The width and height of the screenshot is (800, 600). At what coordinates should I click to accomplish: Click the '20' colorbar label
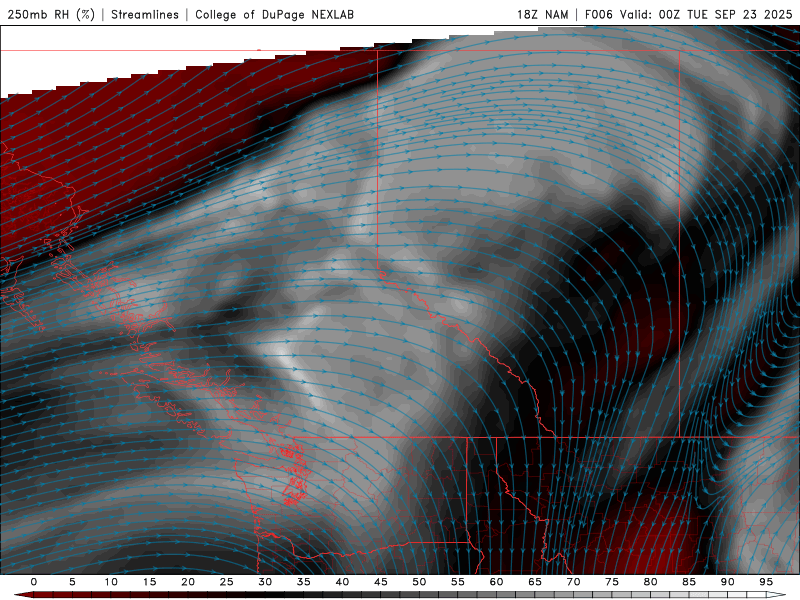tap(188, 582)
